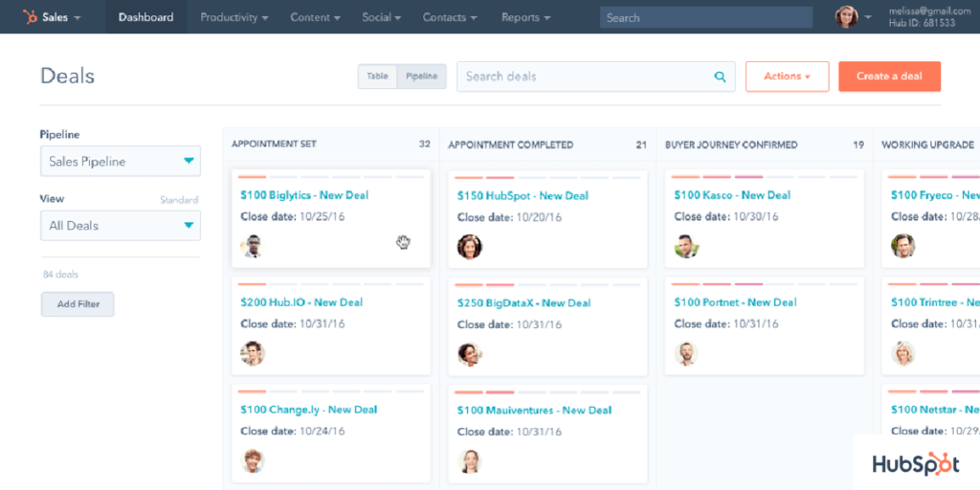
Task: Open the Productivity menu
Action: (234, 17)
